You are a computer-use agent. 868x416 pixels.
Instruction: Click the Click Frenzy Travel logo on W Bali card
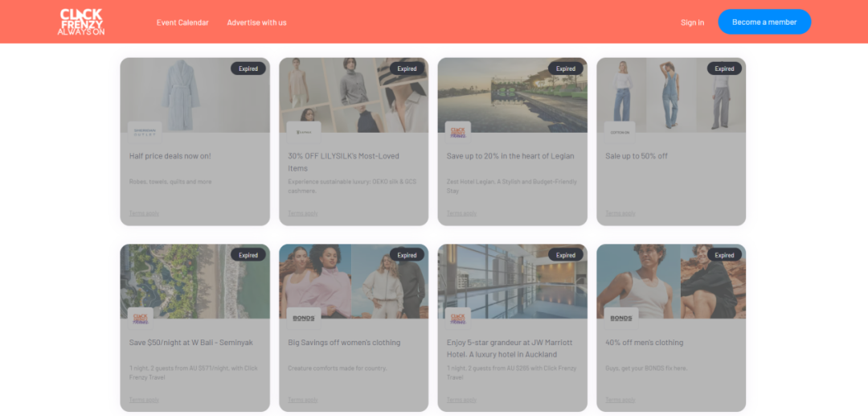pyautogui.click(x=141, y=318)
